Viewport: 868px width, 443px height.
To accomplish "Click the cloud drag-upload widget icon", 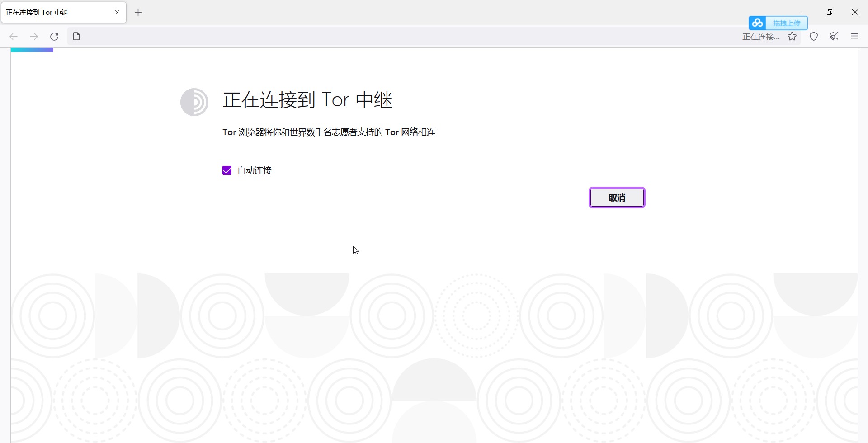I will click(758, 23).
